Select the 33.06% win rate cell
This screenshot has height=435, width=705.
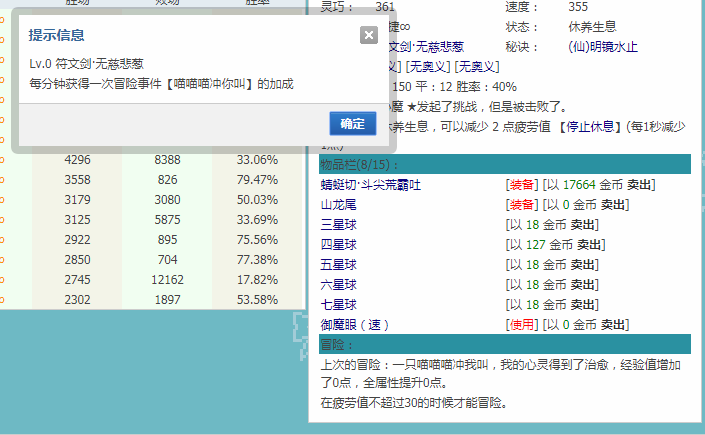click(257, 160)
